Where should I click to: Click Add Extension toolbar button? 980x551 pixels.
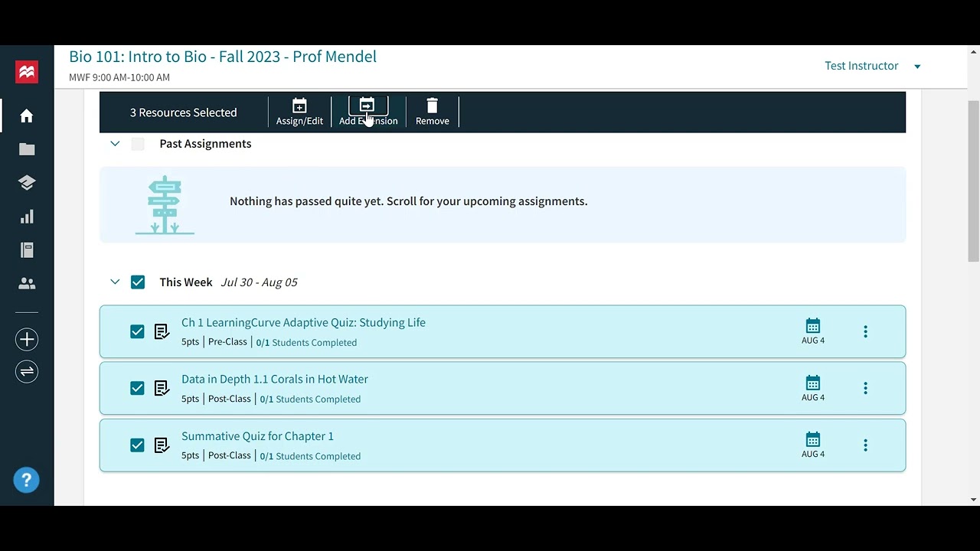(368, 112)
